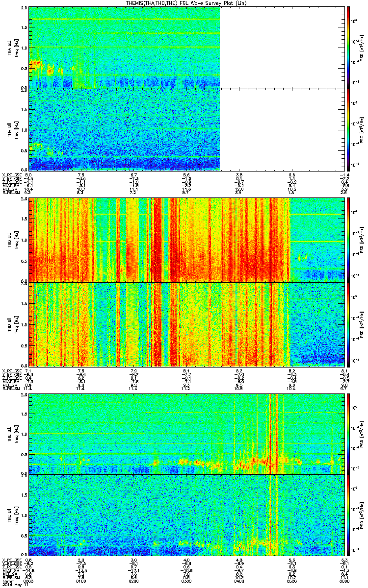Click the THEMIS FGL Wave Survey Plot title

186,3
